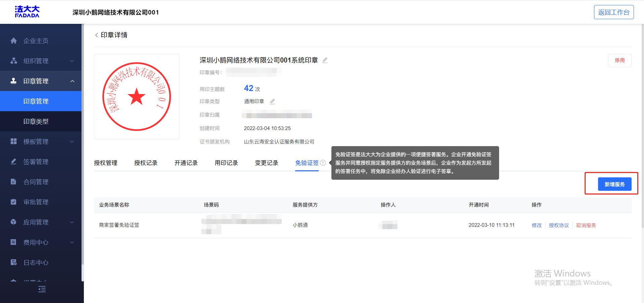Go back using the arrow beside 印章详情
This screenshot has width=644, height=303.
point(97,35)
